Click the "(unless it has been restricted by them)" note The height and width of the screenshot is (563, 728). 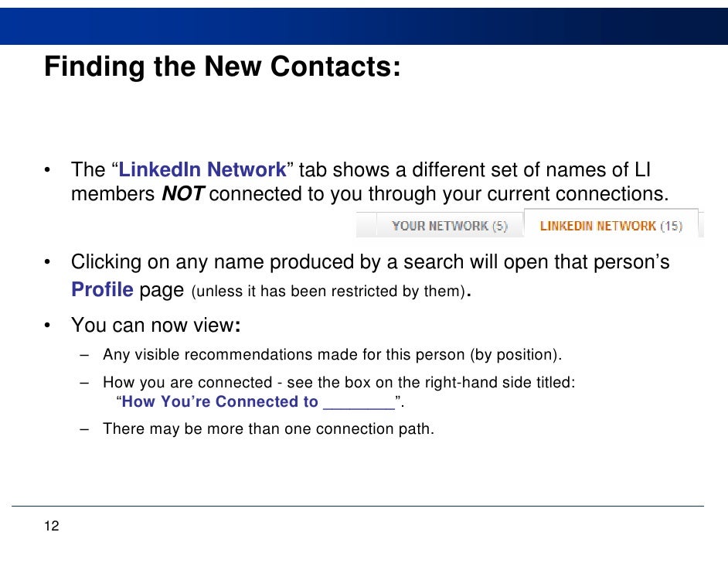click(x=328, y=292)
